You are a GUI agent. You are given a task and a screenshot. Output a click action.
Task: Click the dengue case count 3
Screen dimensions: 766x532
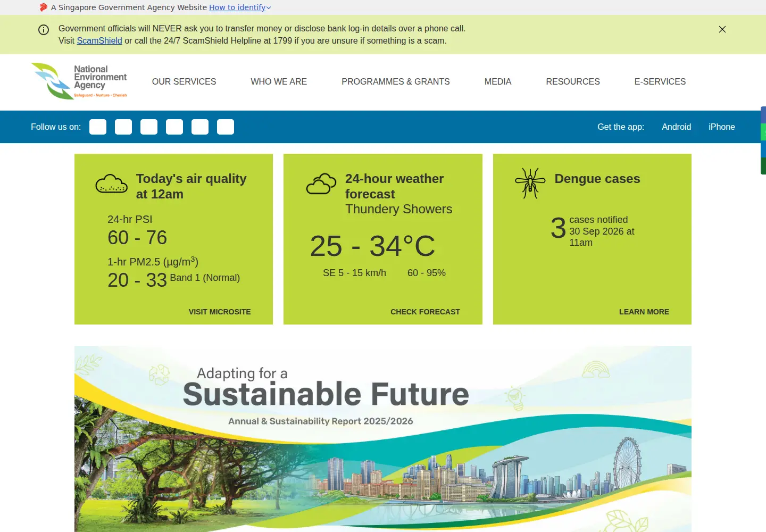(558, 228)
